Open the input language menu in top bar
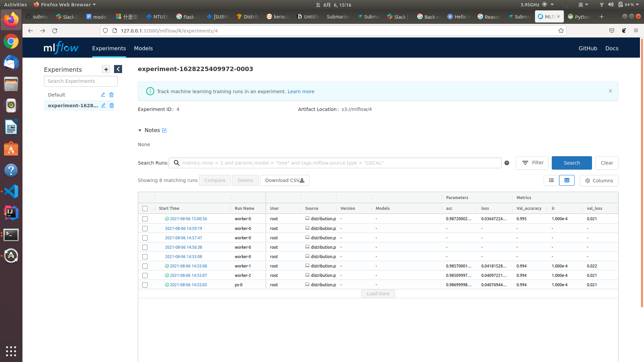Viewport: 644px width, 362px height. [583, 5]
